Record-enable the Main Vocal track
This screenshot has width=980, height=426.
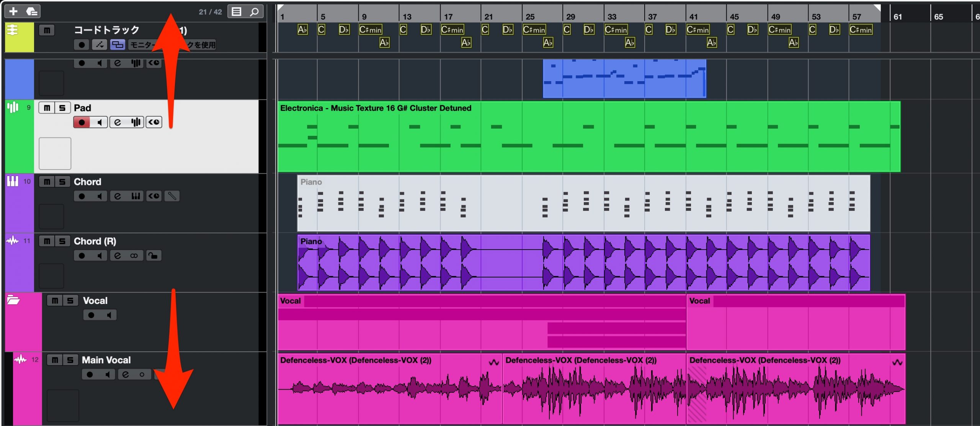(90, 375)
